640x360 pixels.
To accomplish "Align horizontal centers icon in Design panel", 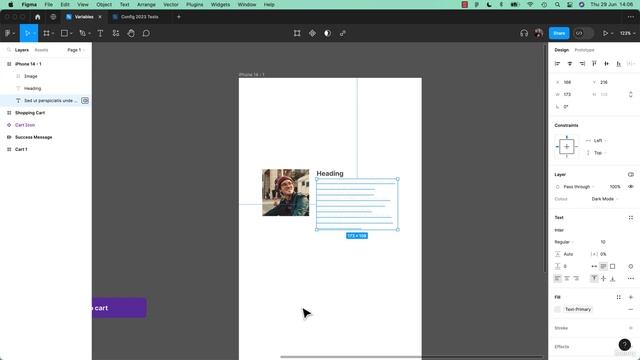I will tap(570, 64).
